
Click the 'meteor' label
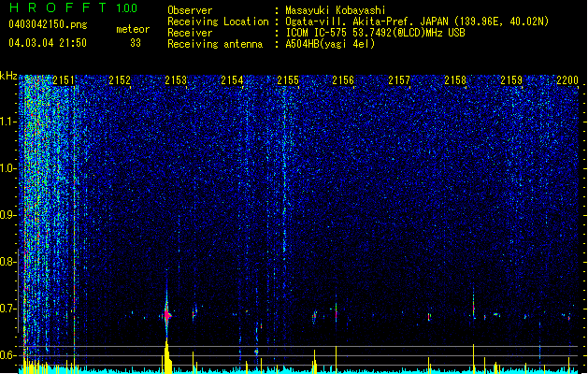click(133, 29)
